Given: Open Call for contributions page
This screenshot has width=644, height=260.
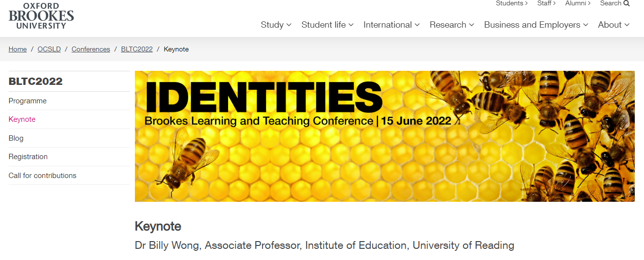Looking at the screenshot, I should click(x=43, y=176).
